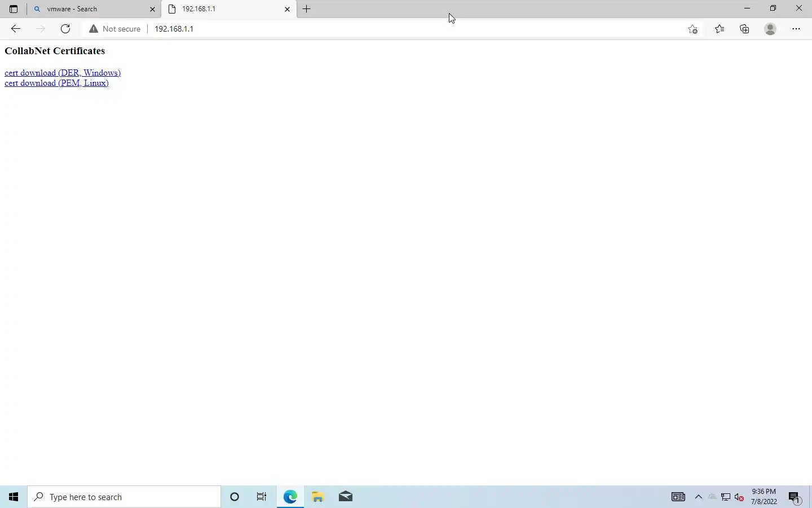Open the profile avatar menu
This screenshot has width=812, height=508.
tap(770, 29)
